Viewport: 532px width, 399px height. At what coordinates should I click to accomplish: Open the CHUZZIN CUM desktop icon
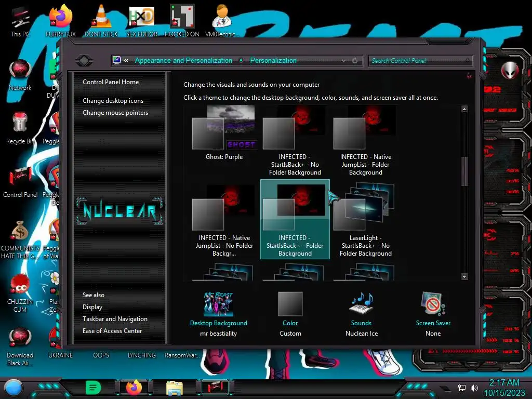20,293
